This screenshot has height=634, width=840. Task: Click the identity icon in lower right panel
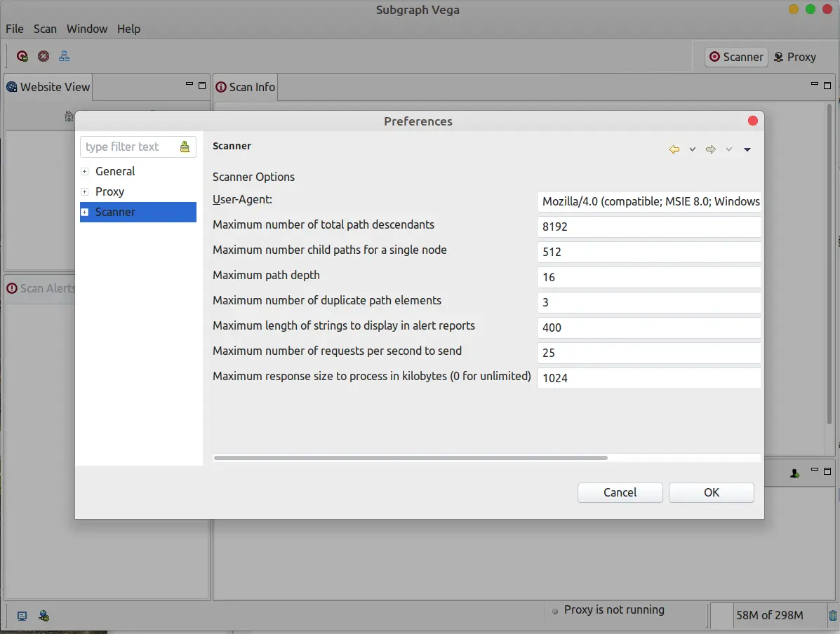click(794, 473)
